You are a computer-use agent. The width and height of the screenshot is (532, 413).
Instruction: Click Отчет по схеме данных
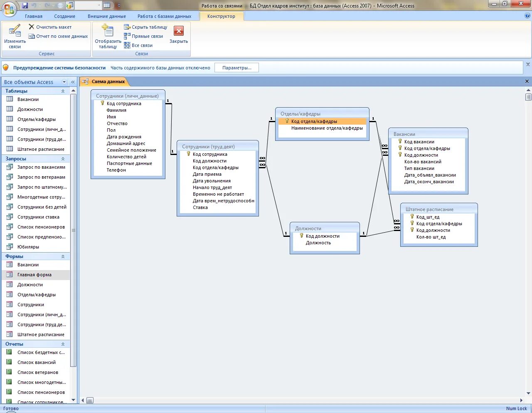(x=58, y=36)
